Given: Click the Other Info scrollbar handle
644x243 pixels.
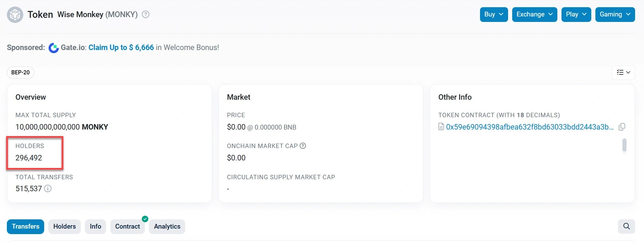Looking at the screenshot, I should point(624,145).
